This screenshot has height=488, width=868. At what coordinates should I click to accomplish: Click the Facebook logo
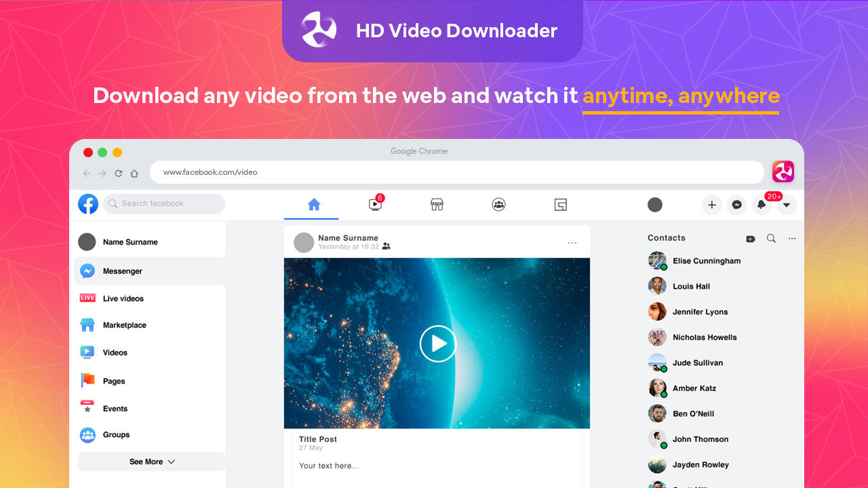88,204
